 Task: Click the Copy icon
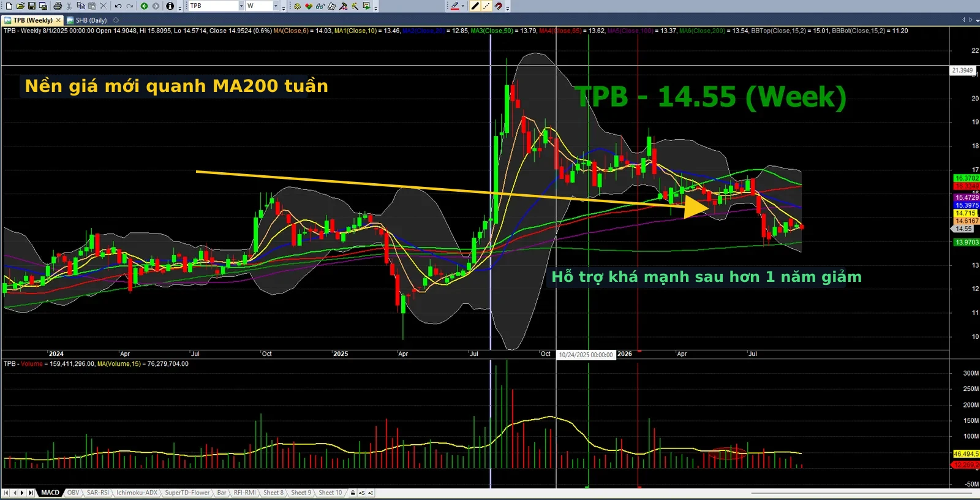coord(81,6)
